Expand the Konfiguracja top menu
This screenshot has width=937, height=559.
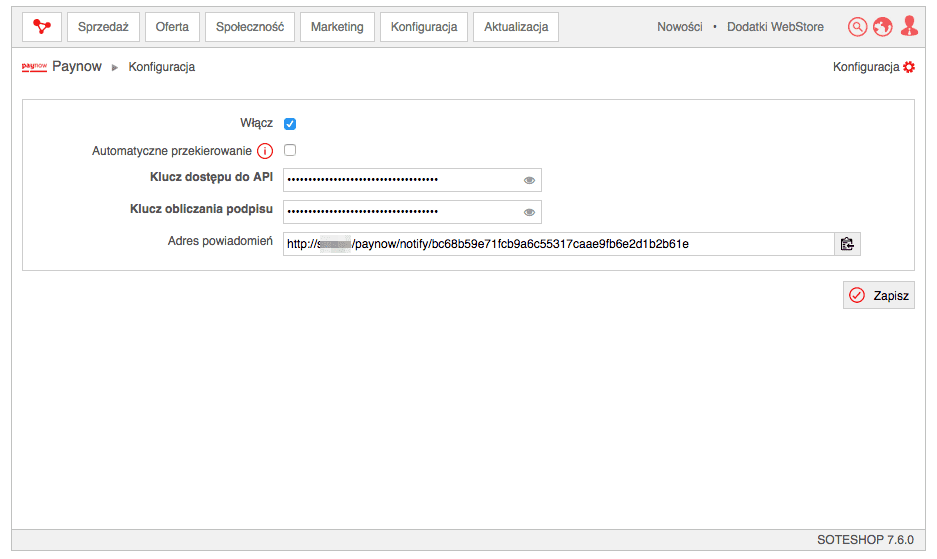424,27
